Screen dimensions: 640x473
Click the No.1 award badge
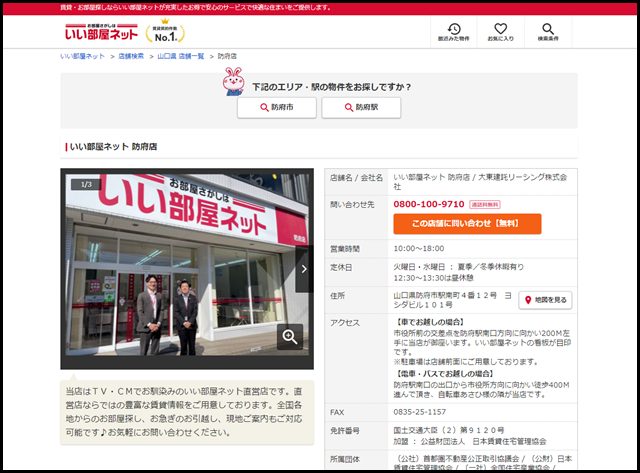[165, 31]
